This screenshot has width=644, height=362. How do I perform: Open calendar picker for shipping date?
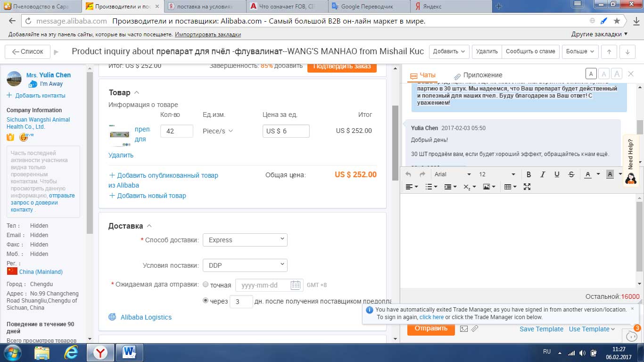point(295,285)
